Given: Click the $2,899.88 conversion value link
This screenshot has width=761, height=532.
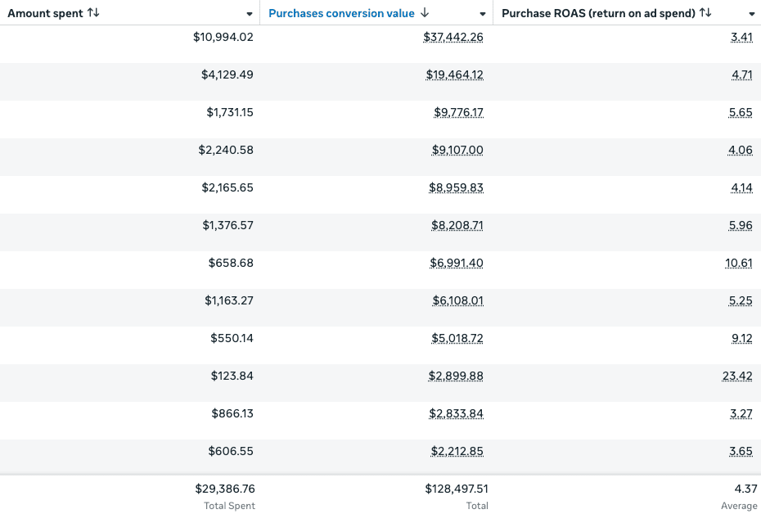Looking at the screenshot, I should click(456, 376).
